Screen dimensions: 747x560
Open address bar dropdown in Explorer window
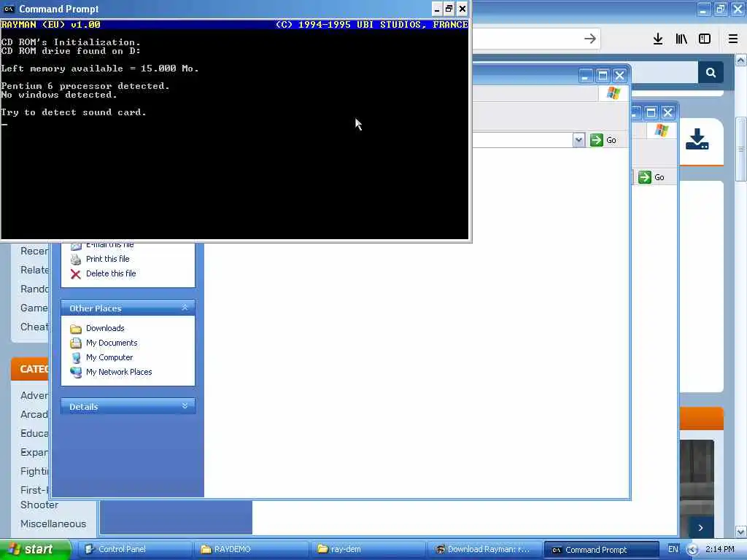[578, 140]
